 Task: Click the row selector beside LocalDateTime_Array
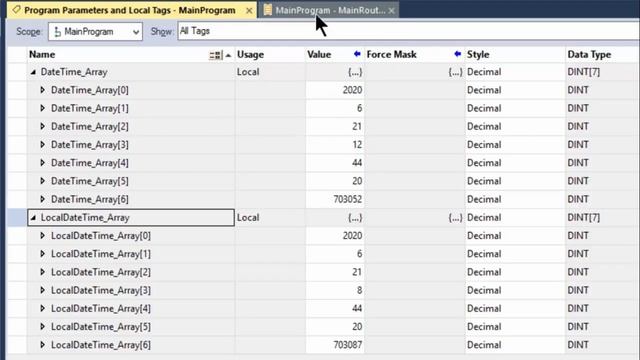pos(17,218)
